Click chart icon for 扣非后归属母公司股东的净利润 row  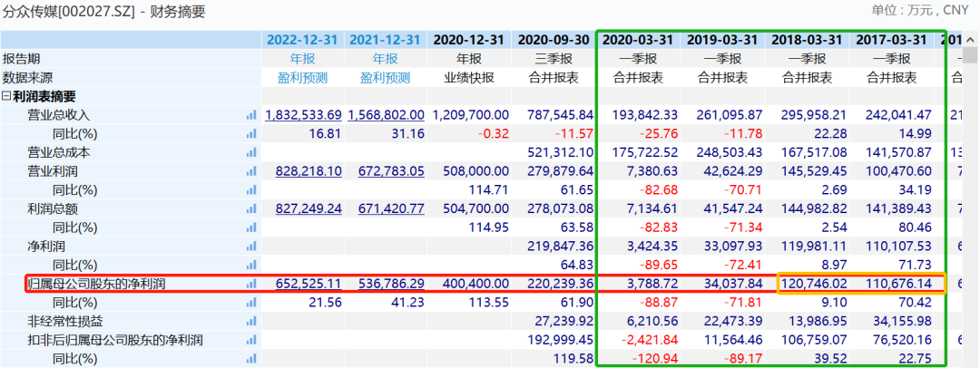(x=251, y=340)
